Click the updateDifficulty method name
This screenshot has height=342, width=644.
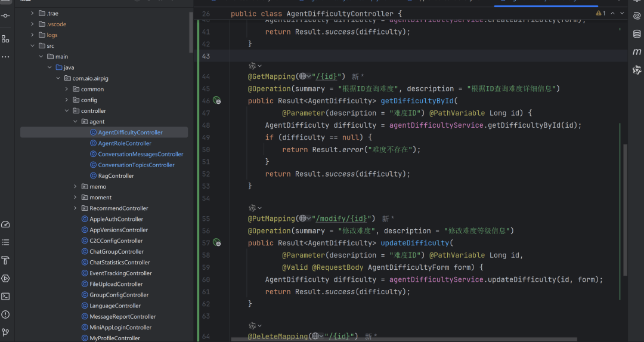pos(414,243)
